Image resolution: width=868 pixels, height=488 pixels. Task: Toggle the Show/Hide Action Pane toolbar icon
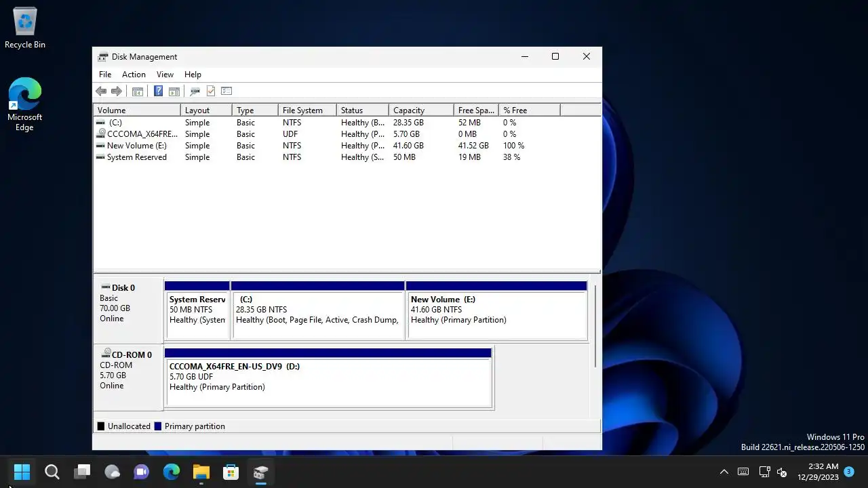tap(174, 91)
